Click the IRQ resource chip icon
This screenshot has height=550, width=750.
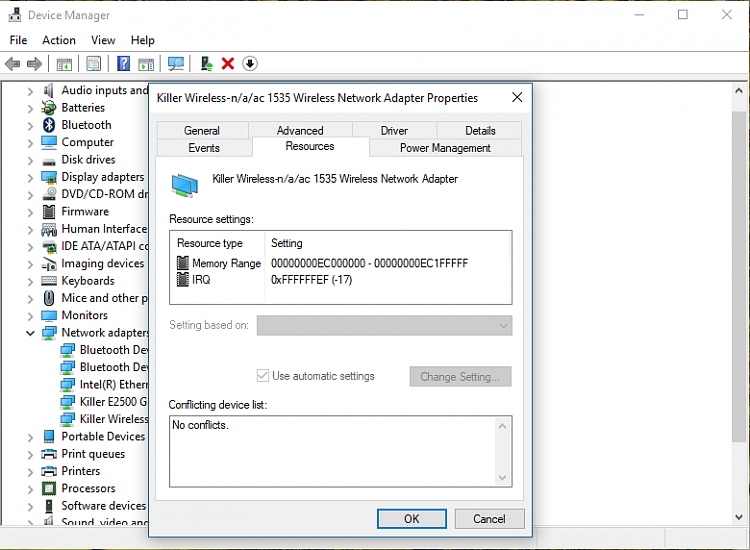click(x=183, y=279)
